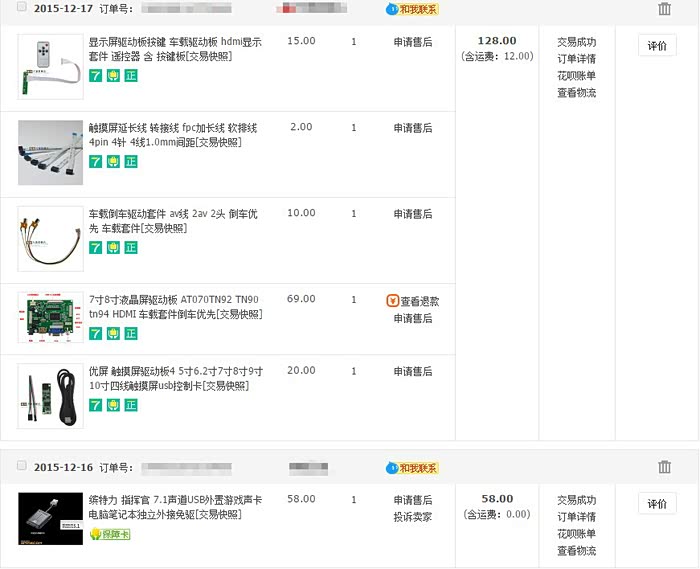Viewport: 700px width, 569px height.
Task: Contact seller of the 2015-12-17 order
Action: tap(412, 9)
